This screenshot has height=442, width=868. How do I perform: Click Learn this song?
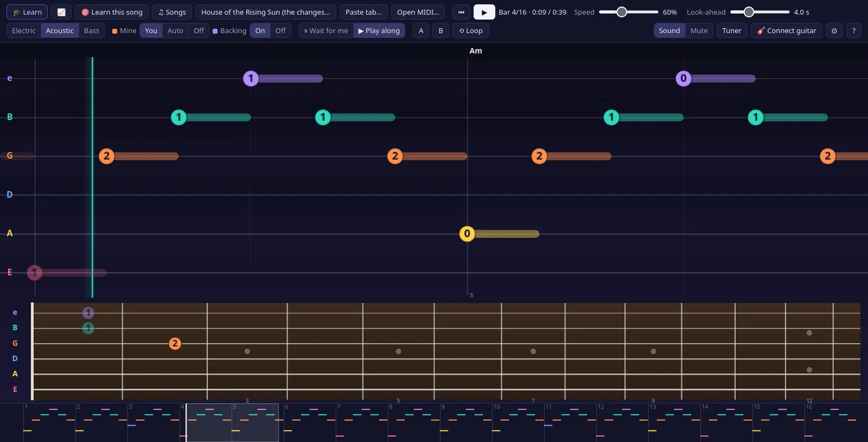tap(112, 12)
